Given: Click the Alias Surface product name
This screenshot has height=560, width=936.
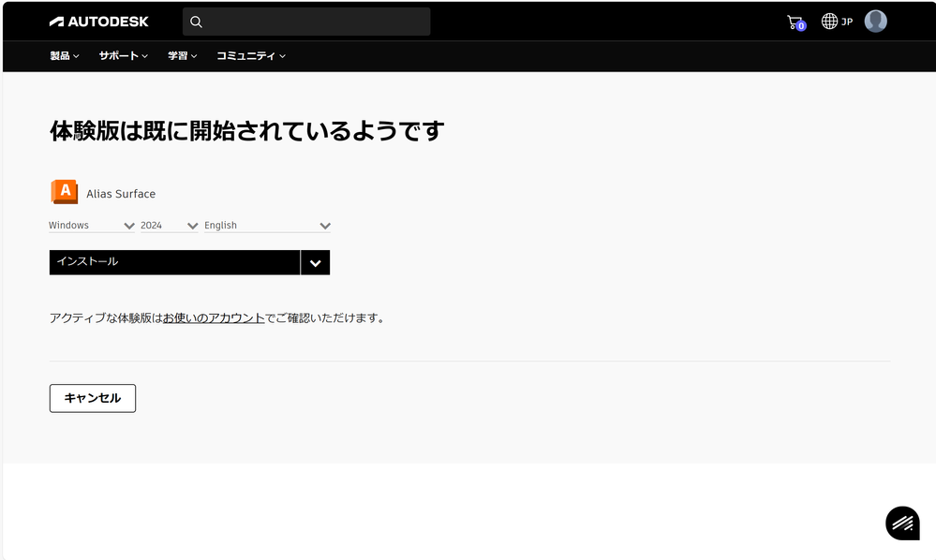Looking at the screenshot, I should pyautogui.click(x=121, y=194).
